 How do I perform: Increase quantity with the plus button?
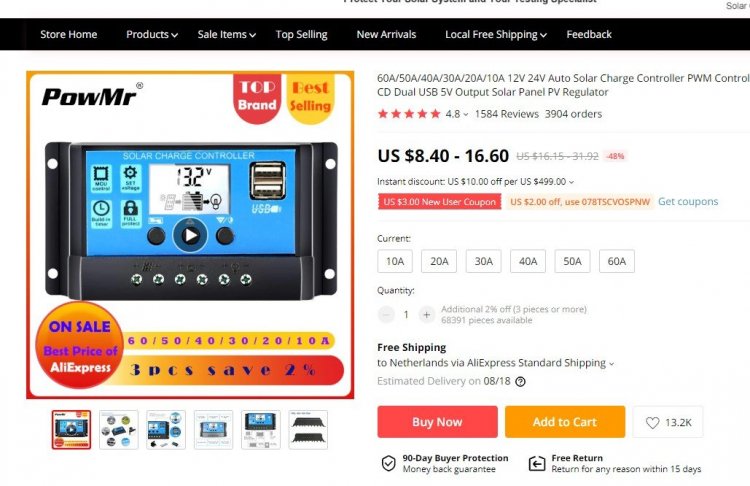point(426,314)
